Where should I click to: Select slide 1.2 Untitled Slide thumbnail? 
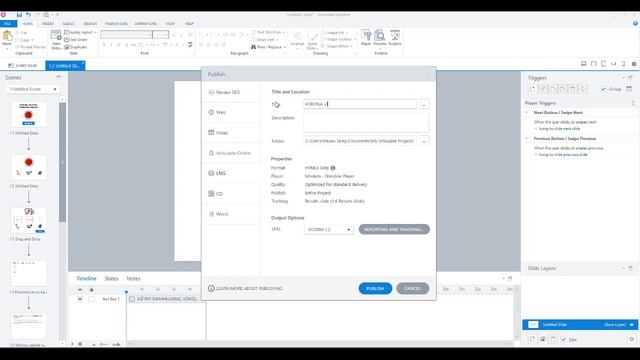point(29,167)
